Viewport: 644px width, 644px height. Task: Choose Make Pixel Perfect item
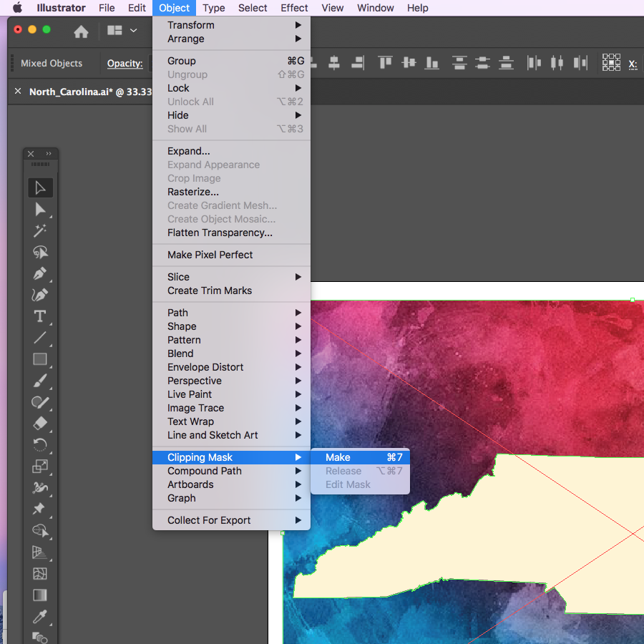[x=231, y=255]
